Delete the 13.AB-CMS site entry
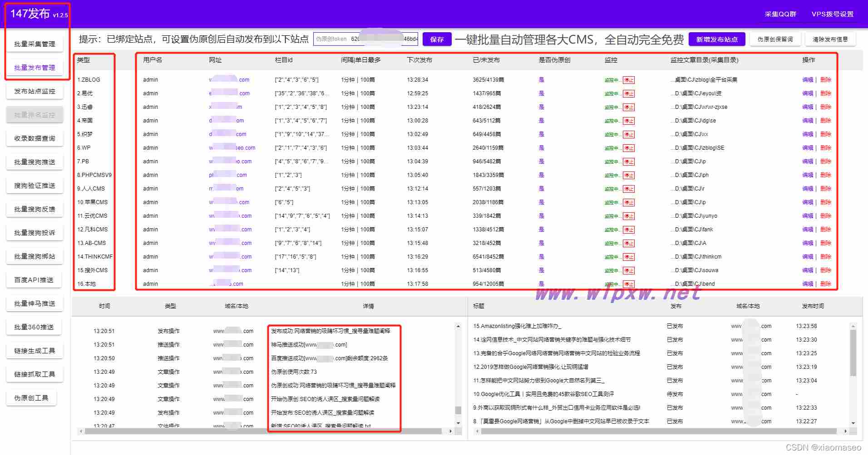Screen dimensions: 868x455 [x=826, y=243]
